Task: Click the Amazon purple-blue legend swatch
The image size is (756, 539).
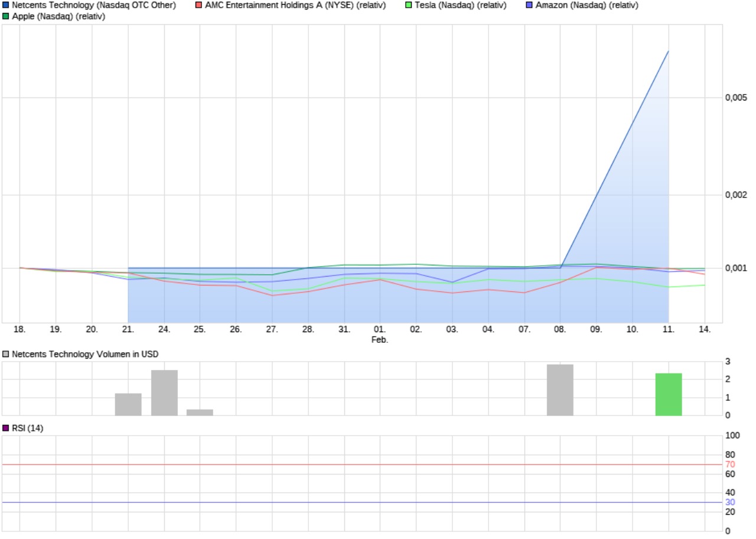Action: 529,5
